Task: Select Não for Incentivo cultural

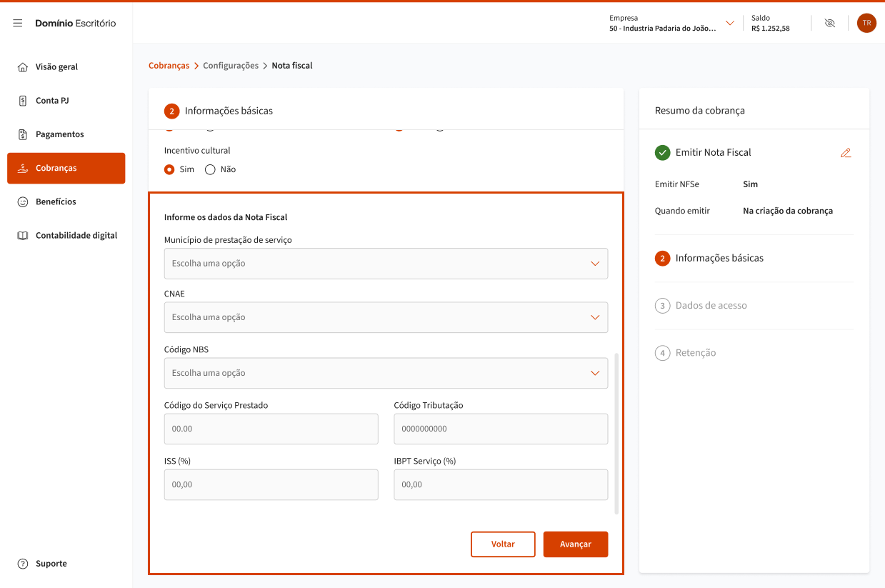Action: pyautogui.click(x=210, y=170)
